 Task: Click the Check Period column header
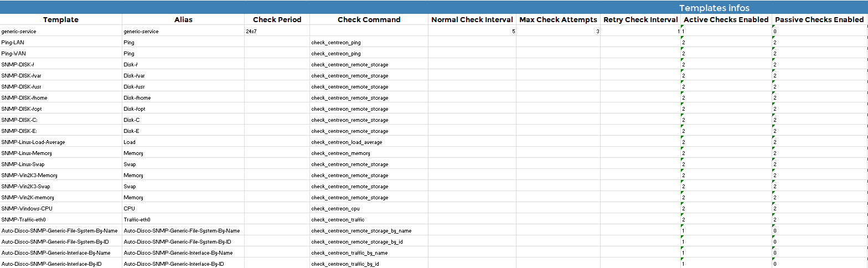point(277,19)
